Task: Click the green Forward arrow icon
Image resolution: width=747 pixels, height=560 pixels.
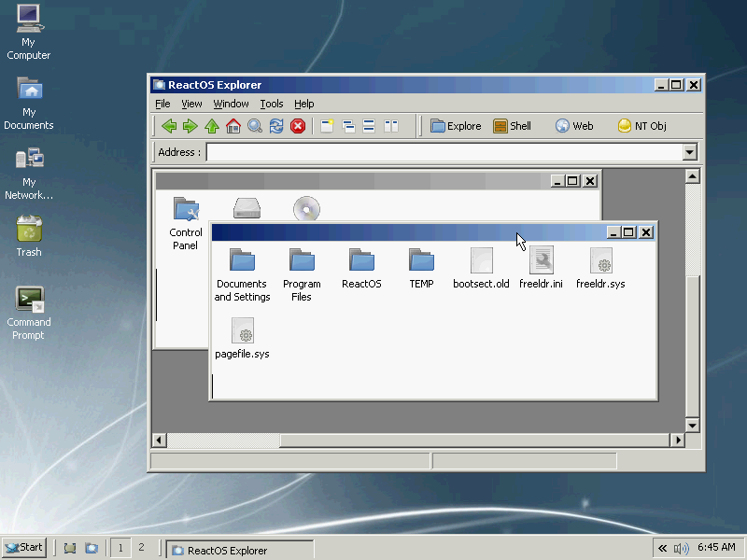Action: click(190, 126)
